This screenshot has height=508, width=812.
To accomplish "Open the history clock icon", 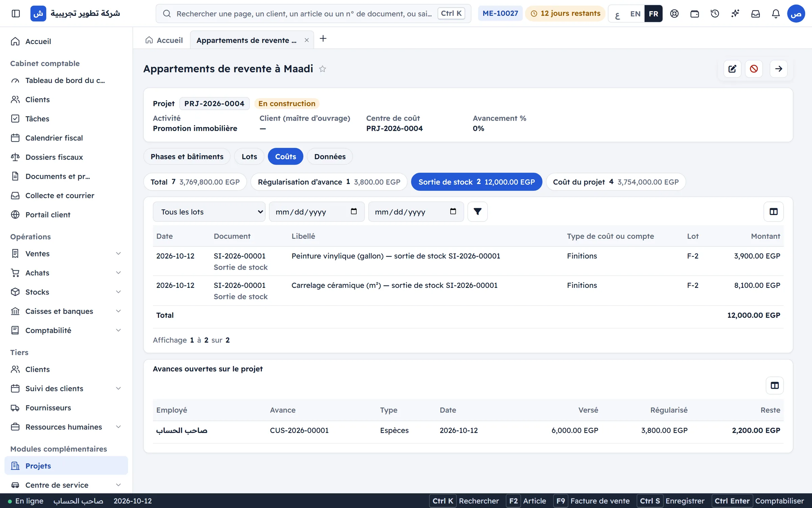I will (x=715, y=14).
